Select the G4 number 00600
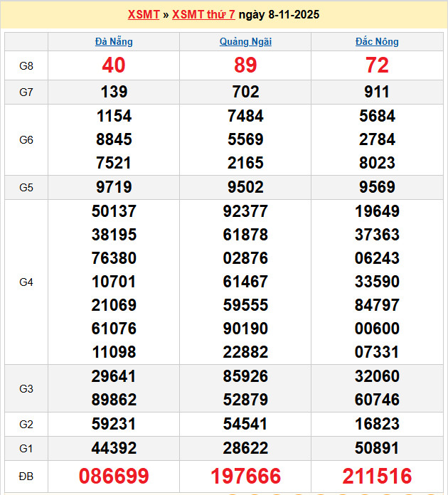448x495 pixels. [377, 329]
